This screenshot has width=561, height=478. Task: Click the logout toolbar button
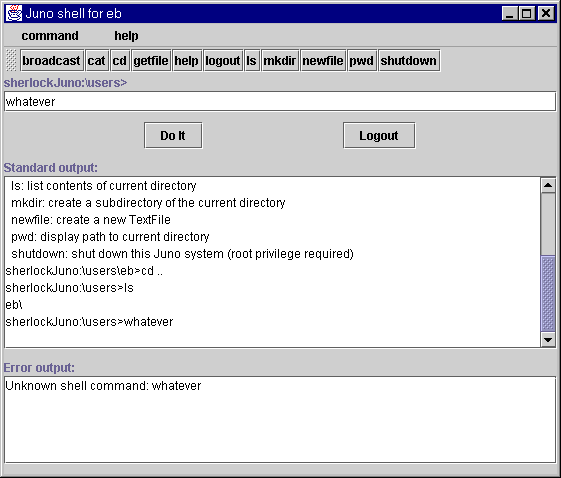[223, 60]
